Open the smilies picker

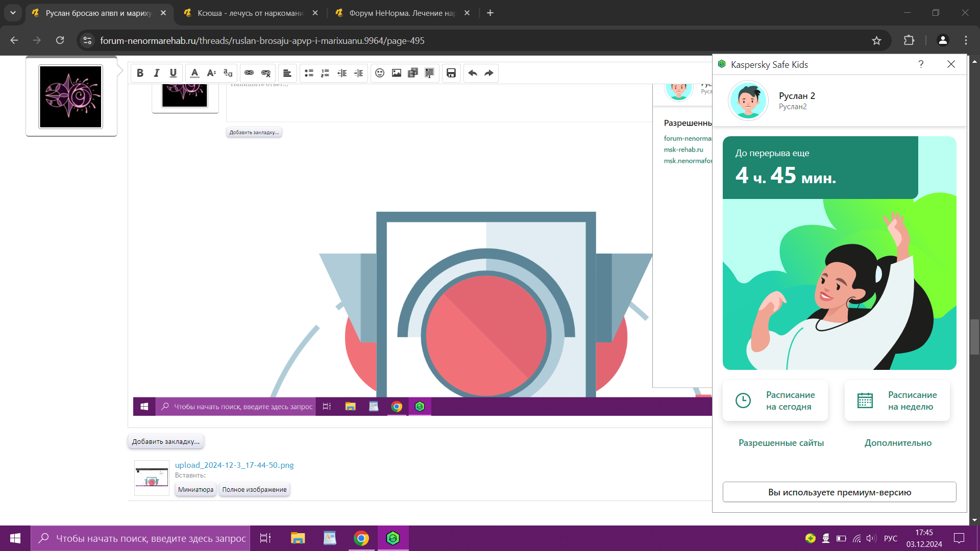click(380, 73)
